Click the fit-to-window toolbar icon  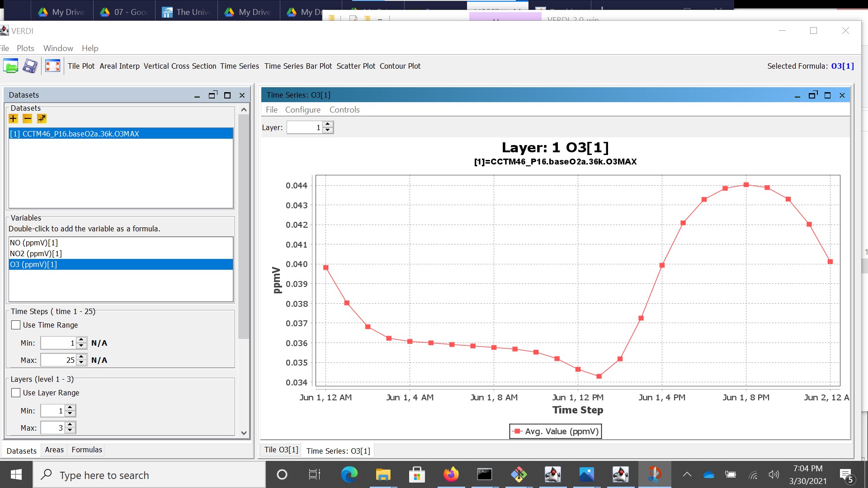click(52, 66)
